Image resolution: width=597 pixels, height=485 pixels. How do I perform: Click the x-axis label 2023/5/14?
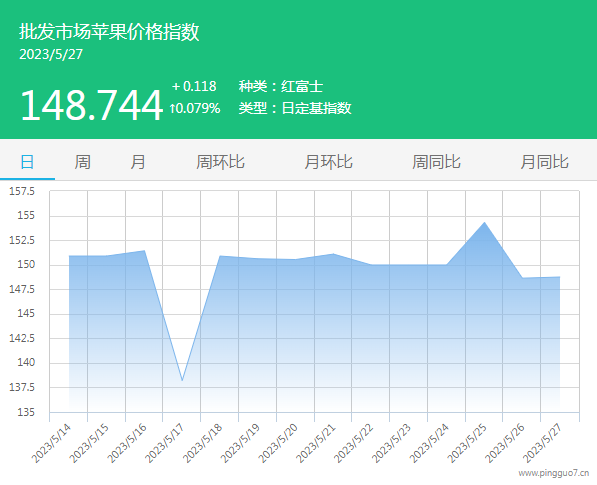[51, 443]
